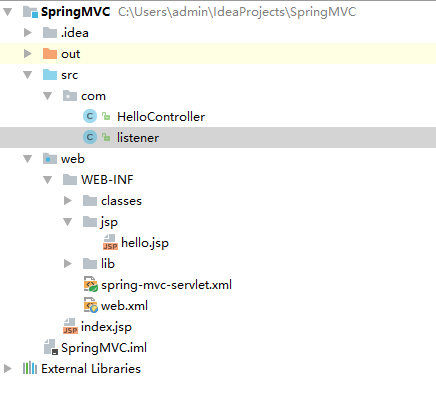This screenshot has height=394, width=436.
Task: Select the com package name
Action: 93,96
